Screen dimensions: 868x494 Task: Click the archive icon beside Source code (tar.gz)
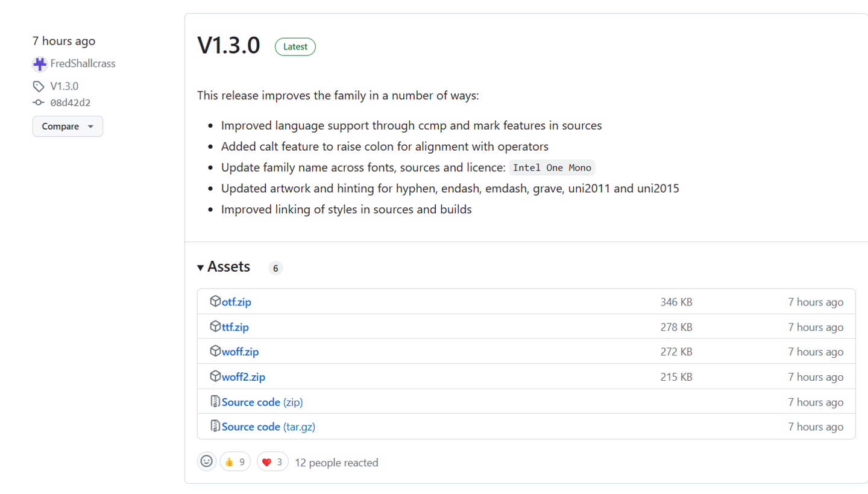point(216,427)
